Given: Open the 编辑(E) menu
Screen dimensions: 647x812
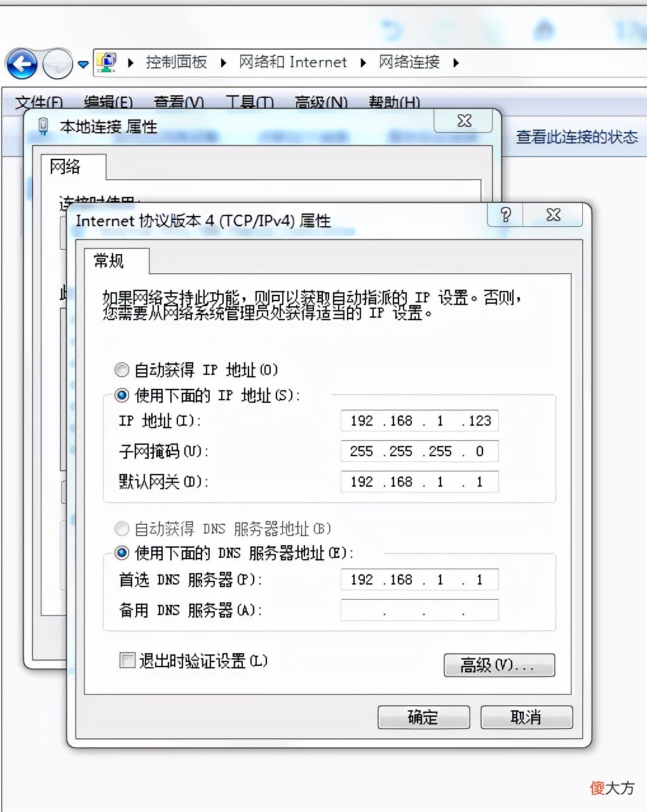Looking at the screenshot, I should 109,102.
